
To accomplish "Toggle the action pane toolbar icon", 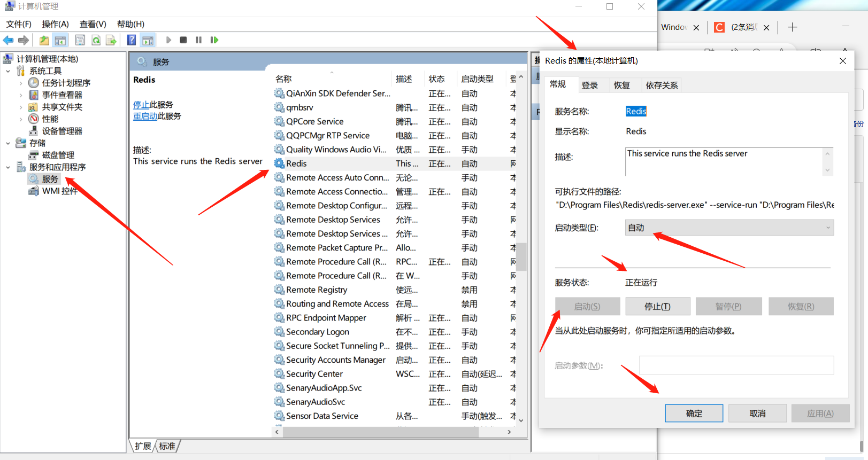I will click(x=148, y=40).
